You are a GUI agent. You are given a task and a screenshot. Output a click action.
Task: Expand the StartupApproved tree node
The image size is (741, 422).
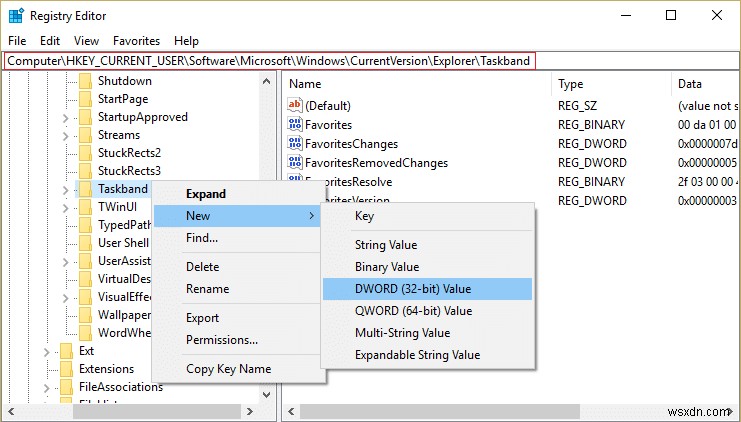click(x=65, y=117)
